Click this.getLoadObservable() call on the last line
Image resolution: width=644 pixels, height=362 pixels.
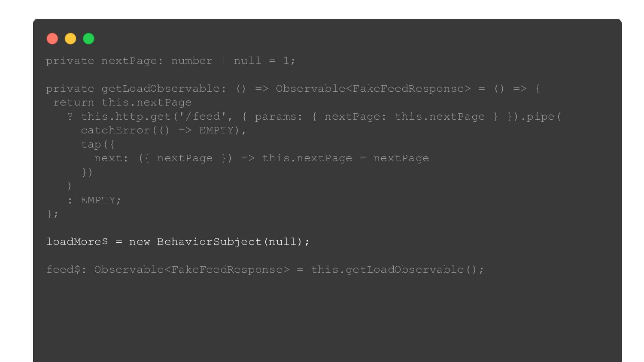[x=397, y=270]
